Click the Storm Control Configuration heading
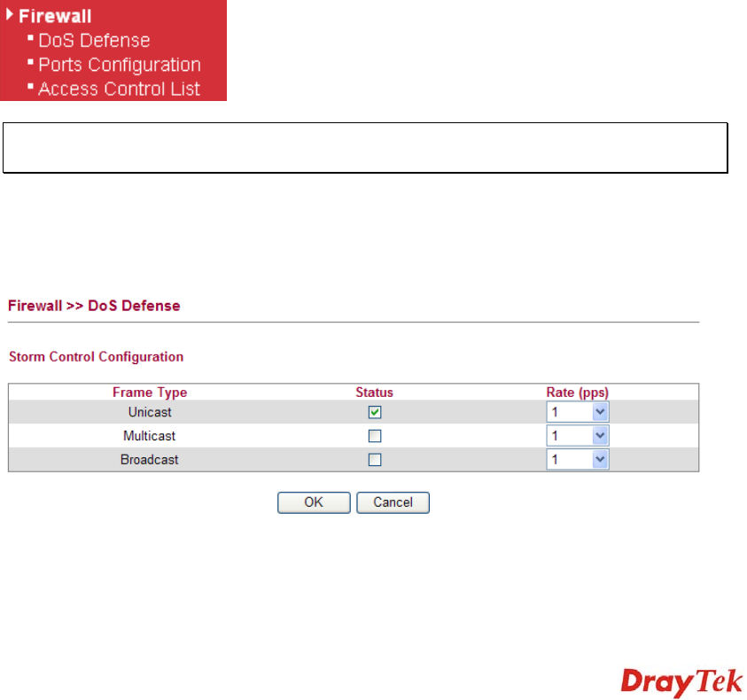This screenshot has width=747, height=700. click(x=97, y=357)
